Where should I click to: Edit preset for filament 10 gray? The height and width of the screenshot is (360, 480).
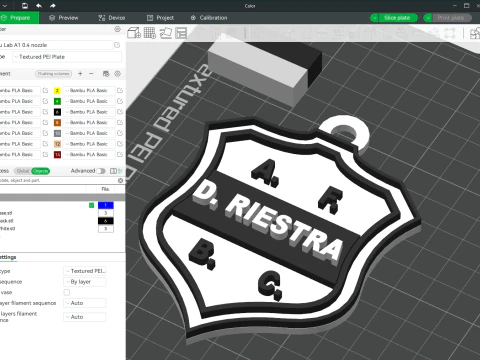pyautogui.click(x=120, y=133)
